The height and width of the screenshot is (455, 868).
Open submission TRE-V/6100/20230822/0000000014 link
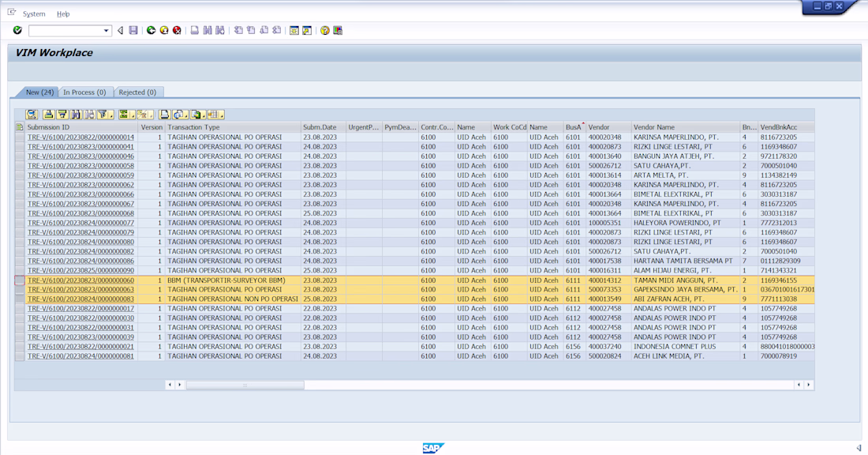pyautogui.click(x=80, y=137)
